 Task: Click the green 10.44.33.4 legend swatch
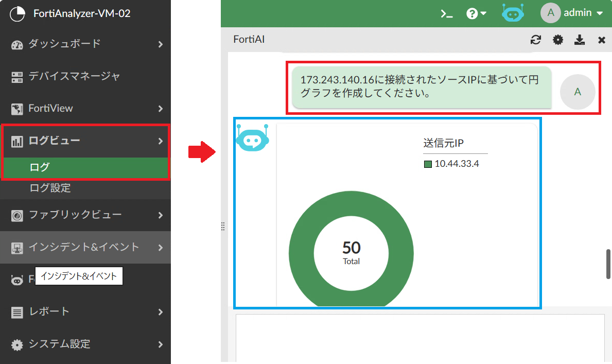(427, 164)
